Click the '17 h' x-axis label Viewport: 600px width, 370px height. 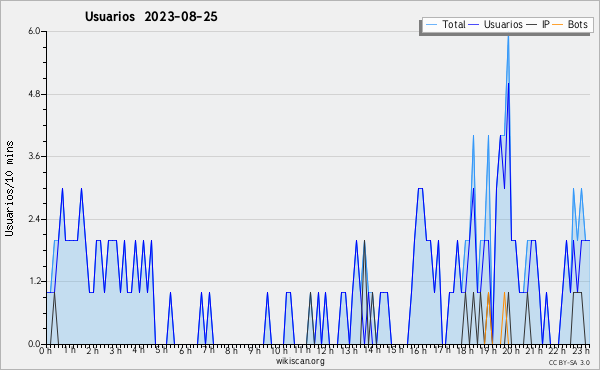pos(441,350)
